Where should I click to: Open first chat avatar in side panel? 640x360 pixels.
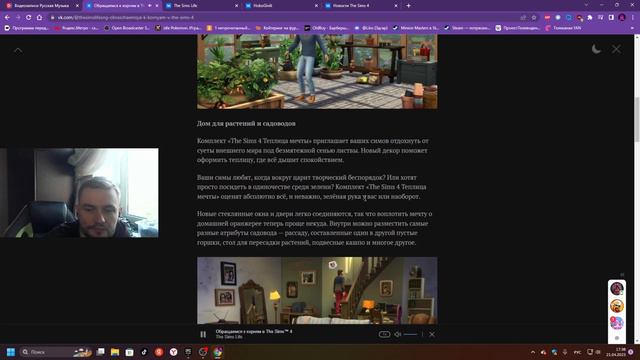(617, 289)
